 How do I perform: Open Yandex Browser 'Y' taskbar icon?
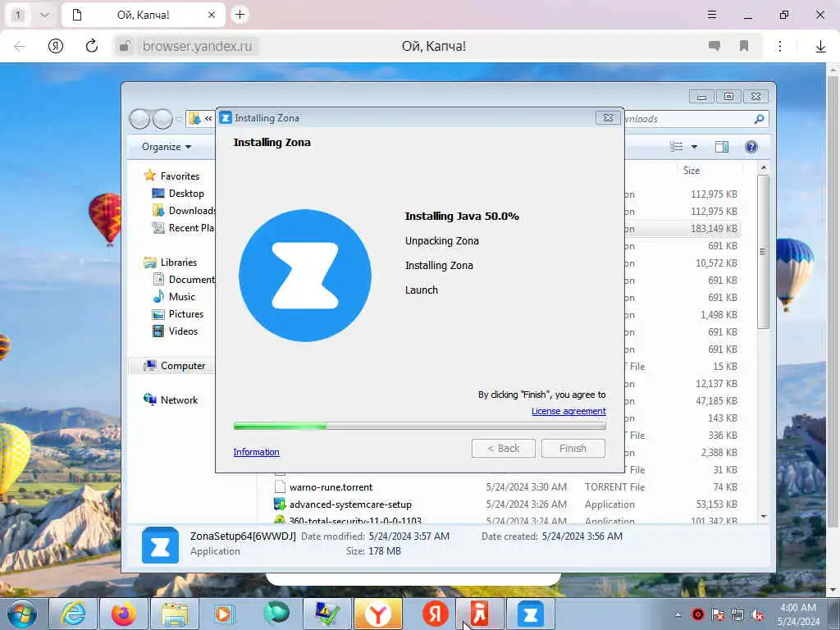tap(377, 614)
